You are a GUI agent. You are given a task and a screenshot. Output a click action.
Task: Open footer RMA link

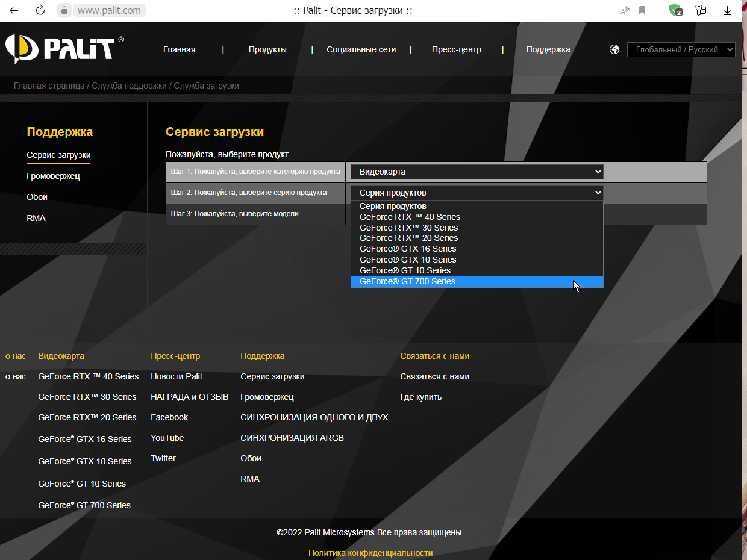click(x=250, y=479)
